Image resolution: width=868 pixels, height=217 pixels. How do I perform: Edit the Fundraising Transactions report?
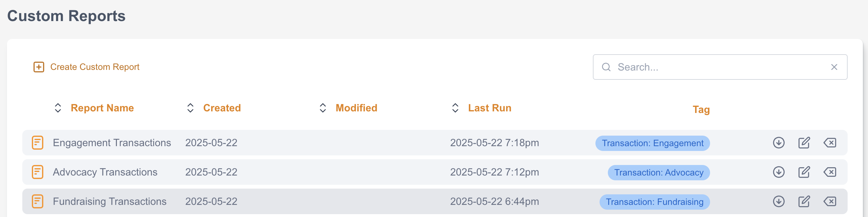(x=804, y=201)
